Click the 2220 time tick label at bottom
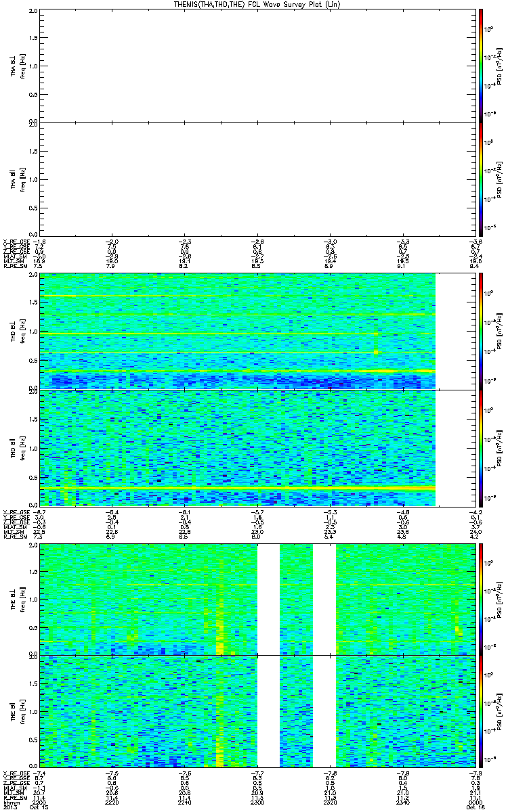Screen dimensions: 508x812 (112, 802)
